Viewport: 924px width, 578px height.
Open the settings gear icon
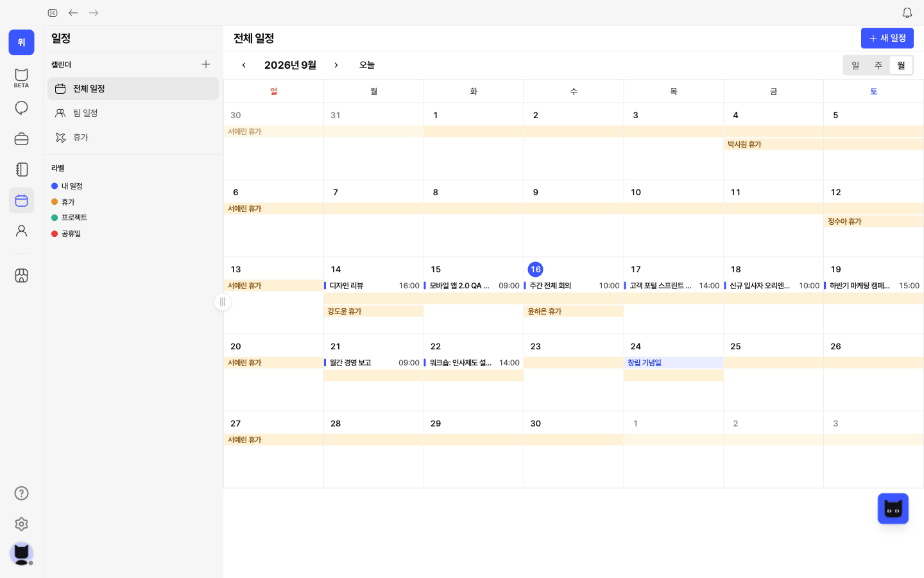point(21,524)
